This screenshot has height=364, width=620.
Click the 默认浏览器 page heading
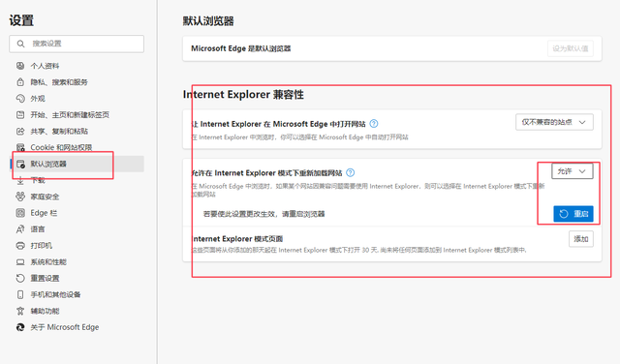click(x=208, y=21)
